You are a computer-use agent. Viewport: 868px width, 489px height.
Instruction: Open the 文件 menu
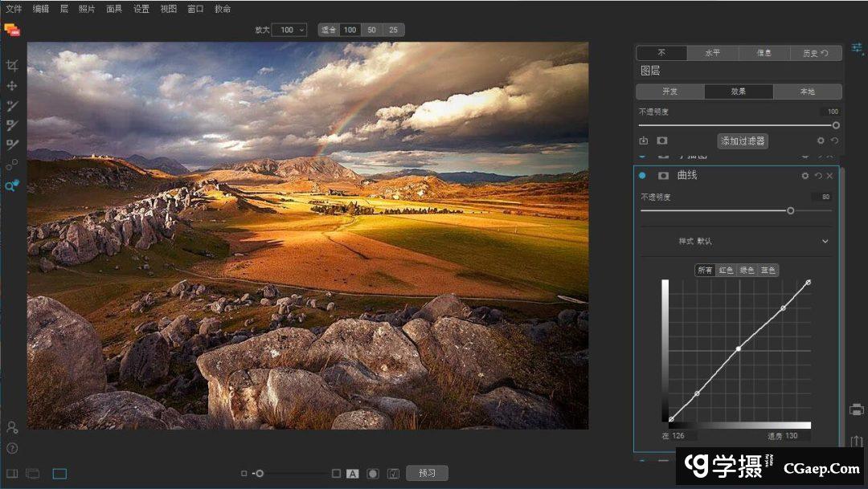coord(14,9)
